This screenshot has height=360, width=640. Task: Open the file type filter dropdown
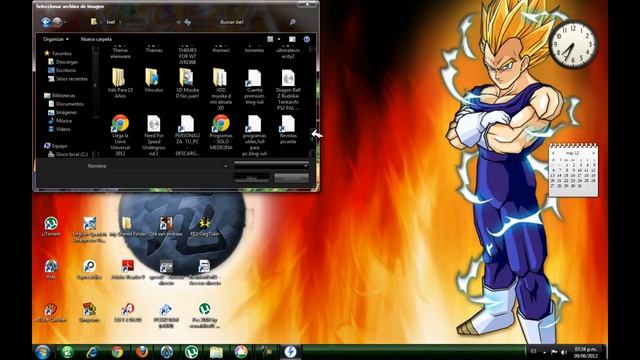pos(271,166)
